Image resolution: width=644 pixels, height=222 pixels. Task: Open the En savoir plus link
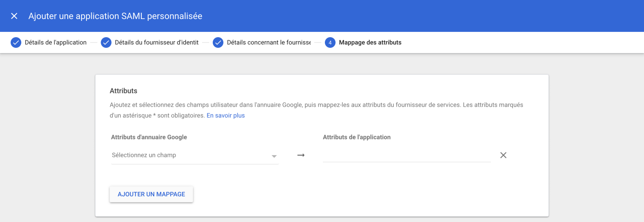(226, 115)
